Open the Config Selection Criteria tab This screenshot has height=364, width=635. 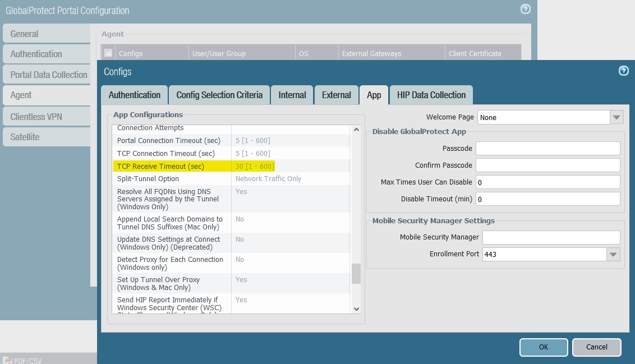[219, 94]
